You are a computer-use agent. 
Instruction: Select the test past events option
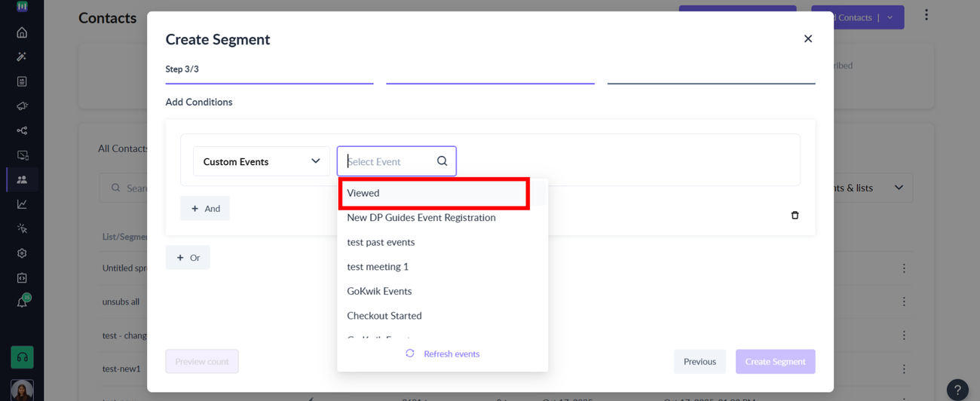[x=381, y=242]
